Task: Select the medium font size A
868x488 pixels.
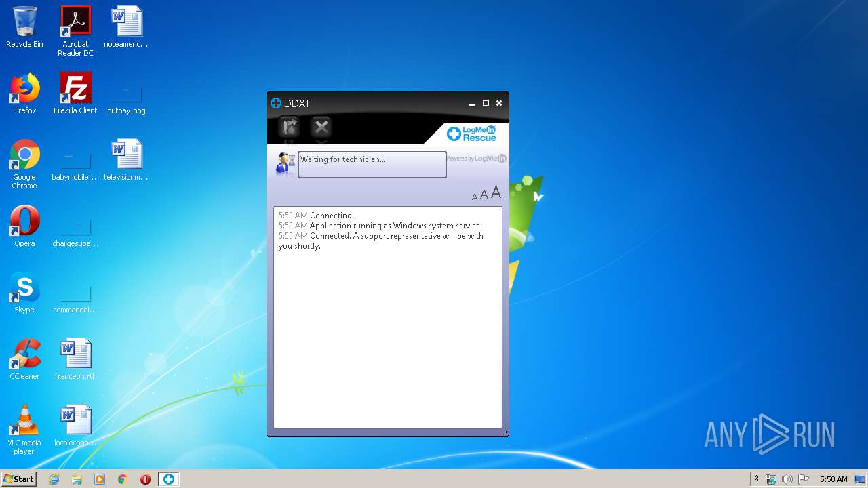Action: 484,195
